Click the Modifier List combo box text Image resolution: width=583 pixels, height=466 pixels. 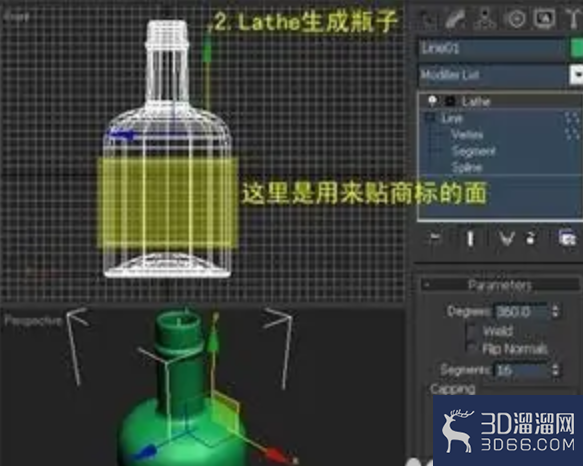coord(492,75)
